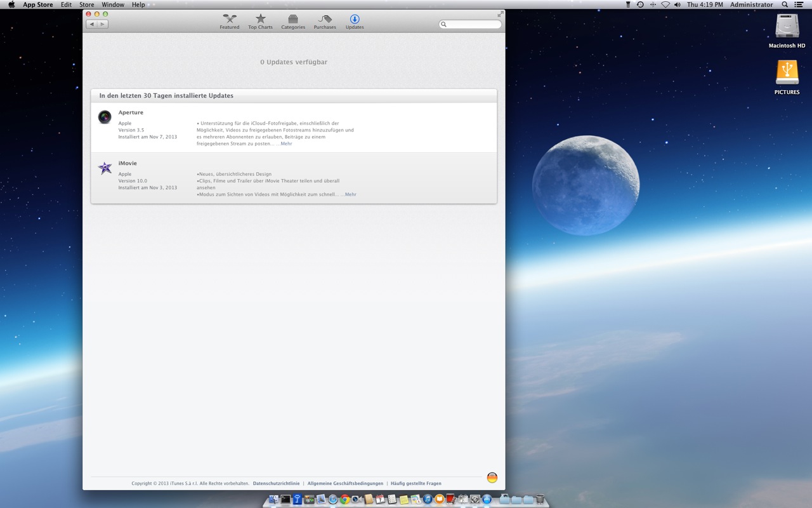Open iTunes from the Dock
Image resolution: width=812 pixels, height=508 pixels.
click(428, 499)
